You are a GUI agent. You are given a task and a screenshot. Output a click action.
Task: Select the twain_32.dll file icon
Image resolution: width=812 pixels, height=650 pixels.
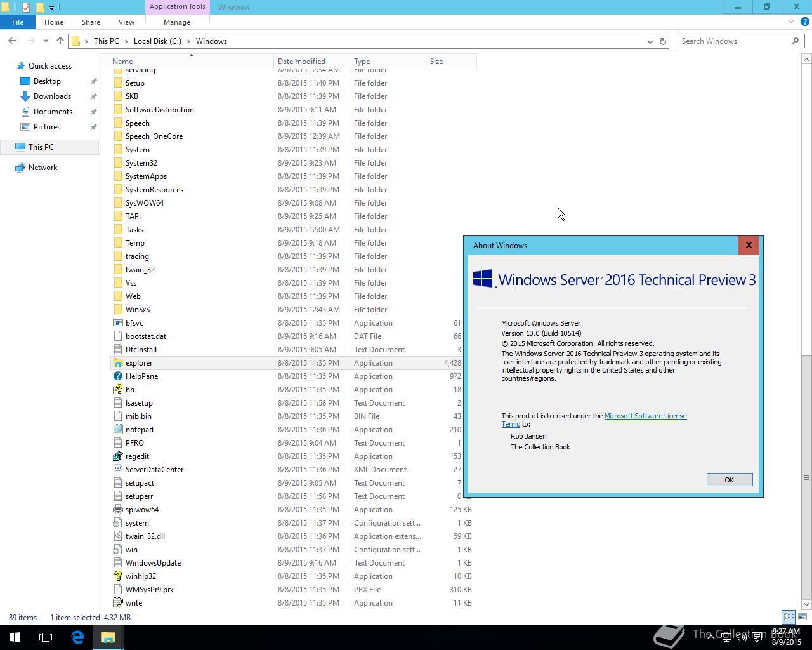117,536
